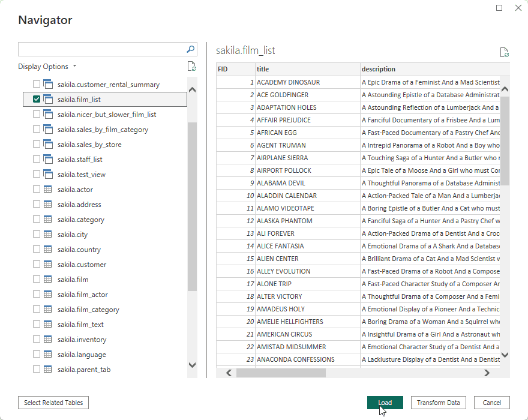The width and height of the screenshot is (528, 420).
Task: Click the refresh icon beside Display Options
Action: 191,67
